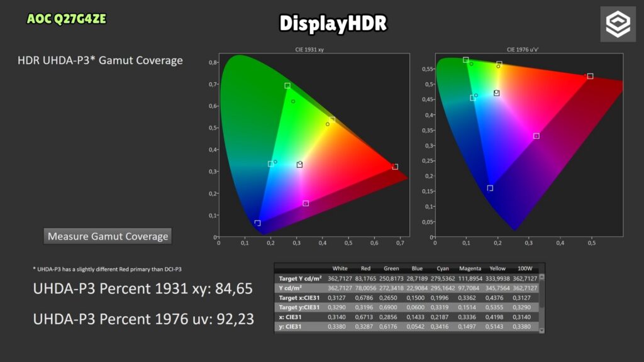The height and width of the screenshot is (362, 644).
Task: Click the measured Yellow x value 0,4198
Action: click(x=494, y=317)
